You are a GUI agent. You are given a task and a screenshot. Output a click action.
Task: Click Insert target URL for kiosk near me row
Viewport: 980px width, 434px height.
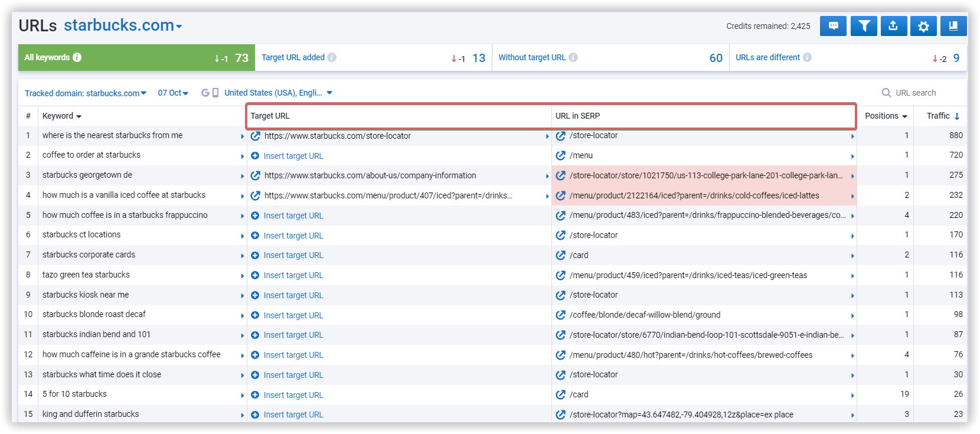pyautogui.click(x=293, y=295)
